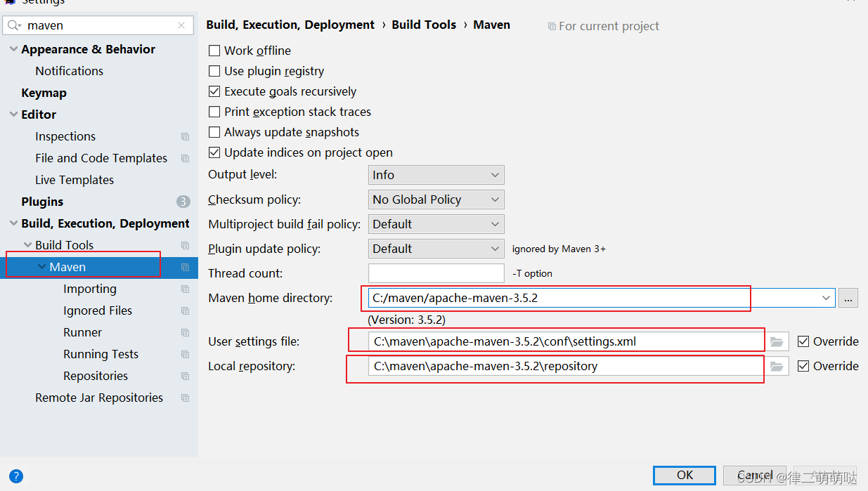Click the project-level icon beside Repositories
This screenshot has height=491, width=868.
point(186,376)
